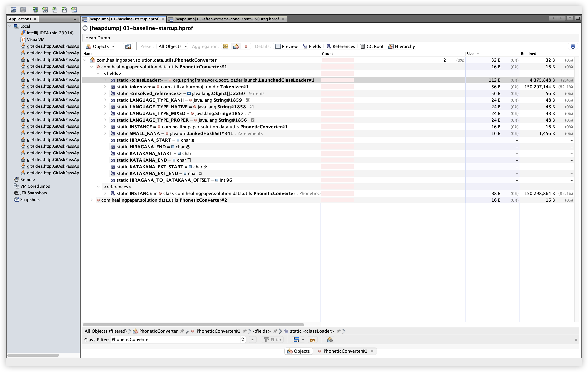
Task: Click the filter-by-class icon in filter bar
Action: [330, 340]
